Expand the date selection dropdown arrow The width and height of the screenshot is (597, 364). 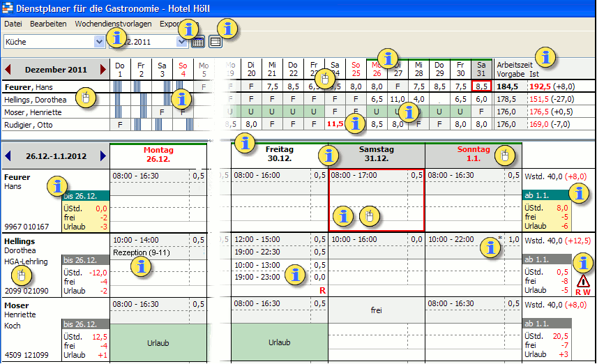tap(181, 42)
